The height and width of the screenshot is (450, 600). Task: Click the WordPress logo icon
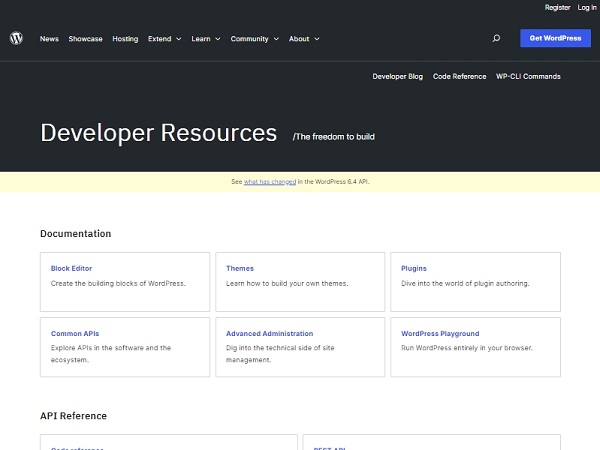tap(16, 38)
